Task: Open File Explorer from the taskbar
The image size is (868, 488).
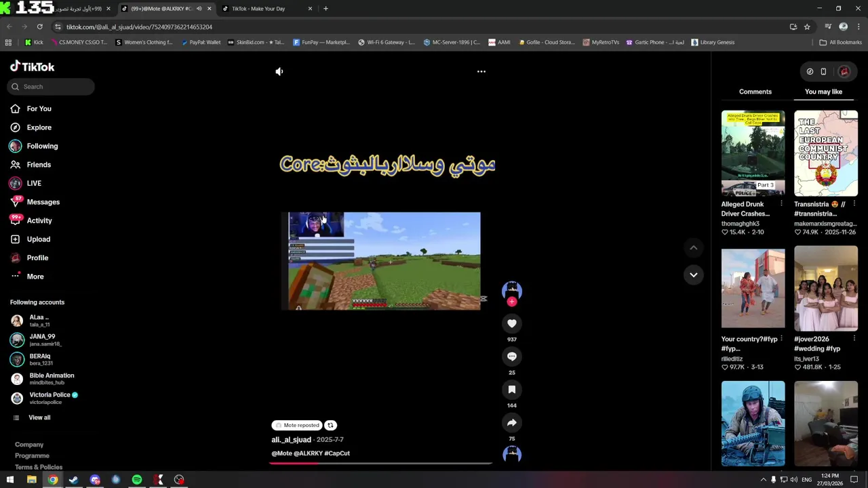Action: [x=31, y=480]
